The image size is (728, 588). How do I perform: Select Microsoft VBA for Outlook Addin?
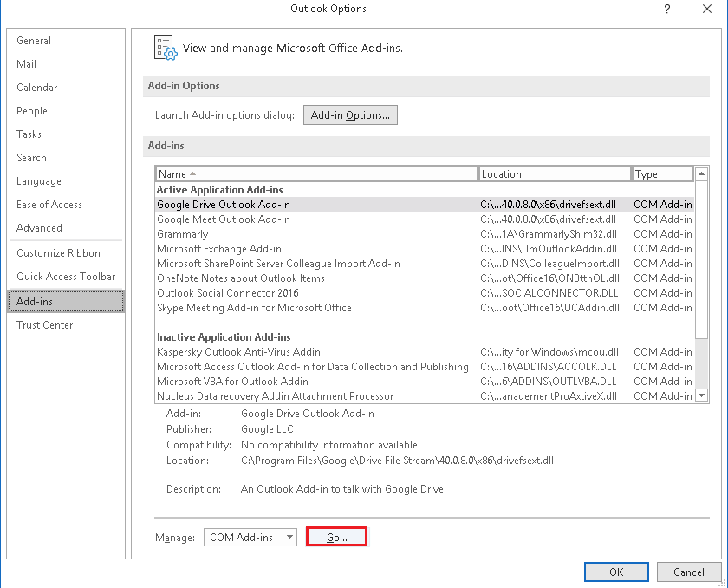[x=425, y=382]
